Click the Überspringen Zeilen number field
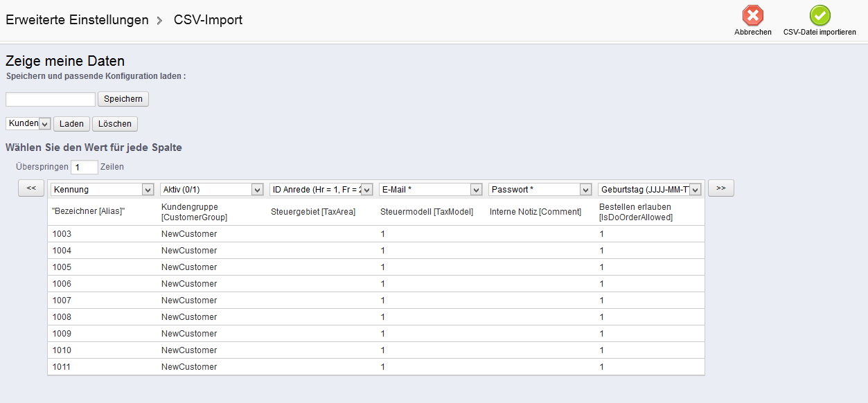This screenshot has height=403, width=868. point(85,167)
